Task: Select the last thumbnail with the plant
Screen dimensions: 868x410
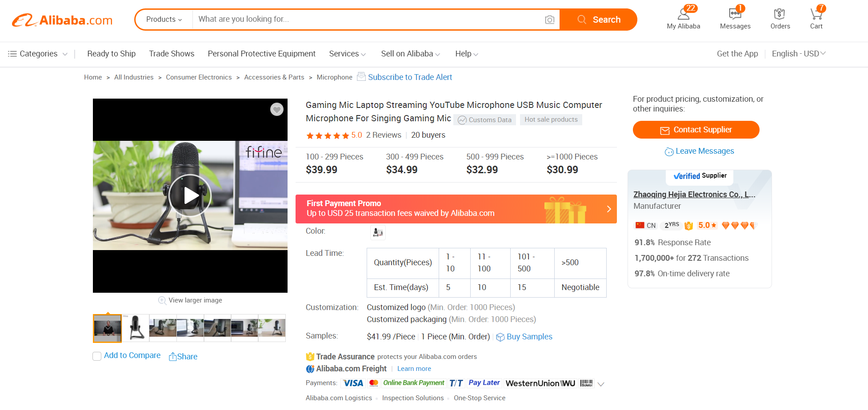Action: 272,328
